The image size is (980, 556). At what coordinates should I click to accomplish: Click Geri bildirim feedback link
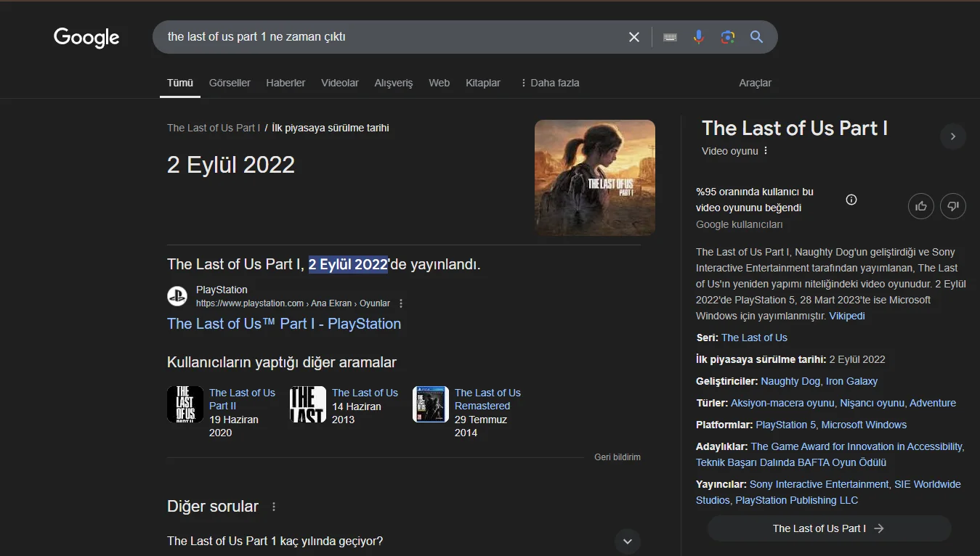point(617,457)
